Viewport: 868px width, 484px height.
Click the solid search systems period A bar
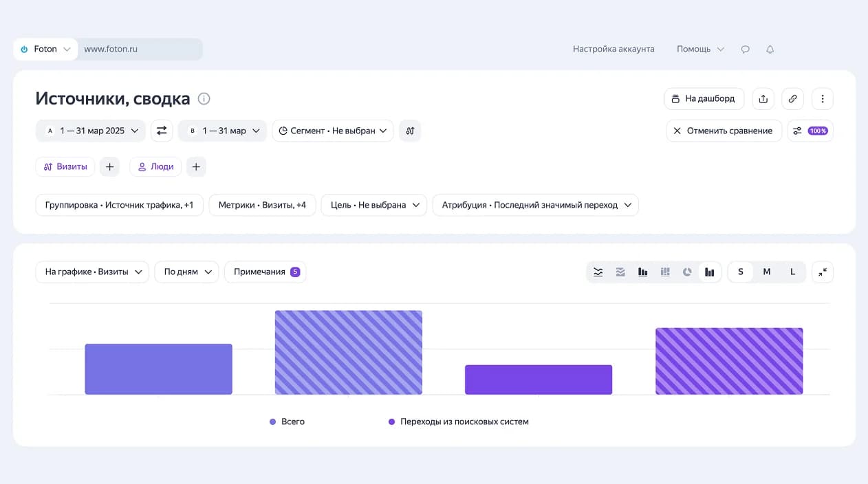539,379
